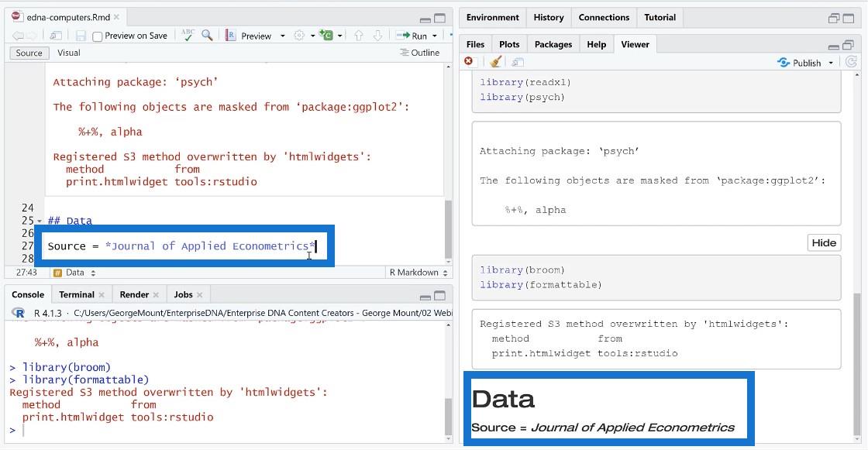Close the edna-computers.Rmd tab
Viewport: 868px width, 450px height.
click(x=116, y=17)
